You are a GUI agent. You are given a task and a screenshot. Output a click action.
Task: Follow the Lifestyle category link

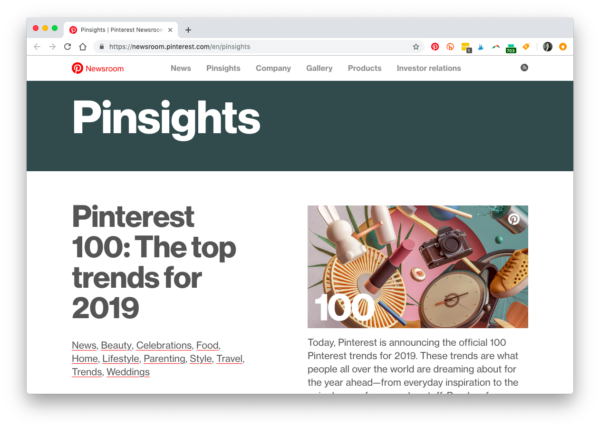point(121,359)
